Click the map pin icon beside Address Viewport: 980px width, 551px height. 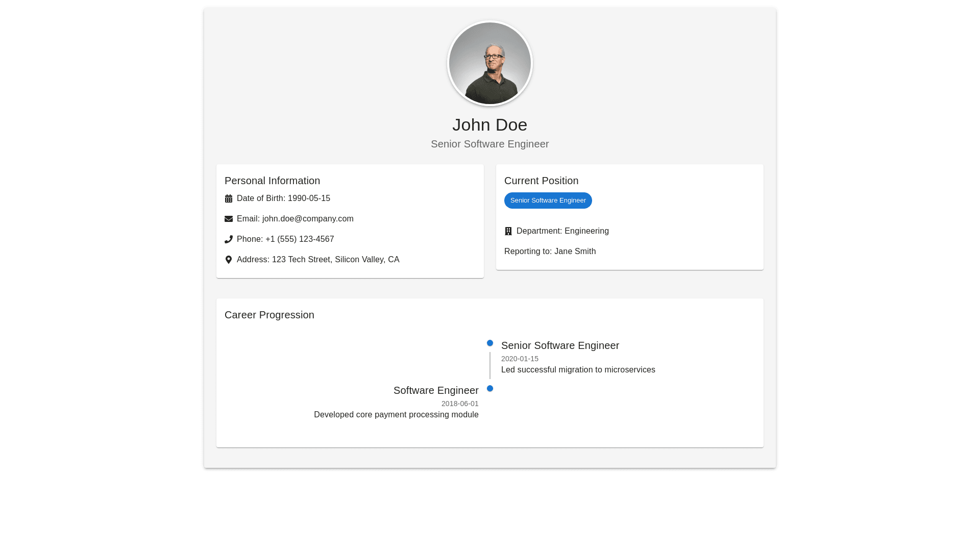click(229, 260)
